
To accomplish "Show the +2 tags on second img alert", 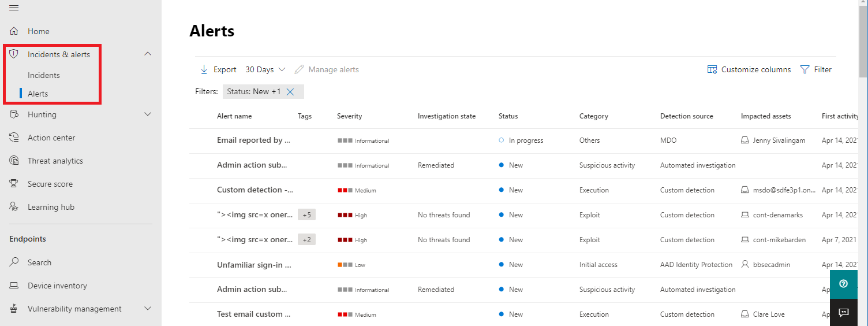I will [306, 240].
